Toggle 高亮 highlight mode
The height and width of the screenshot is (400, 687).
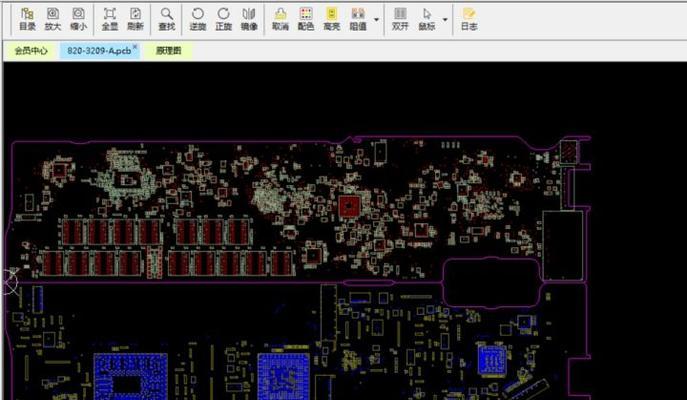[x=332, y=19]
